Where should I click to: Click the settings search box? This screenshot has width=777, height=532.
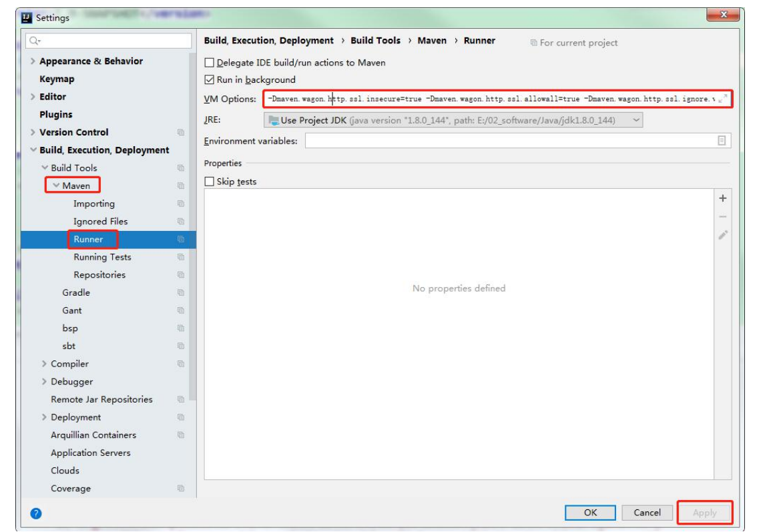[109, 41]
